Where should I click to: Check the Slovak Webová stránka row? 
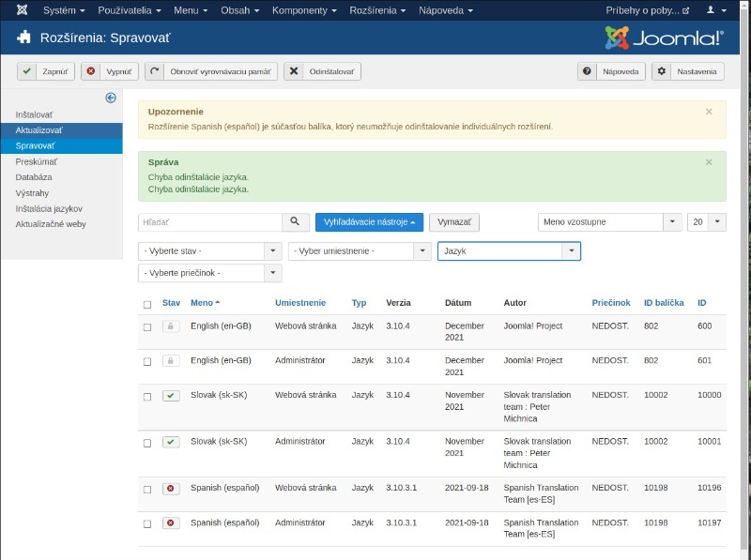click(x=147, y=397)
